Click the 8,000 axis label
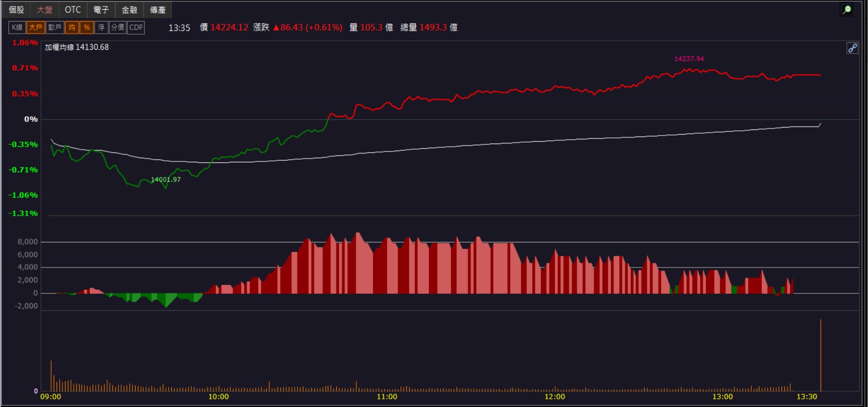Image resolution: width=868 pixels, height=407 pixels. coord(28,242)
